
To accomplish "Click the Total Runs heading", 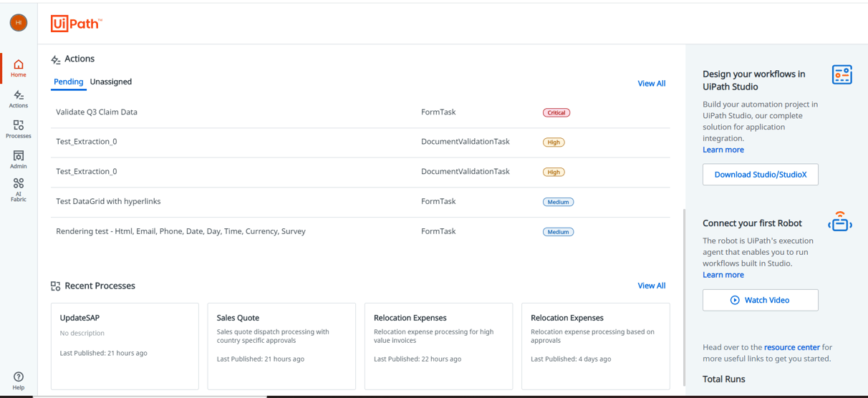I will point(724,379).
